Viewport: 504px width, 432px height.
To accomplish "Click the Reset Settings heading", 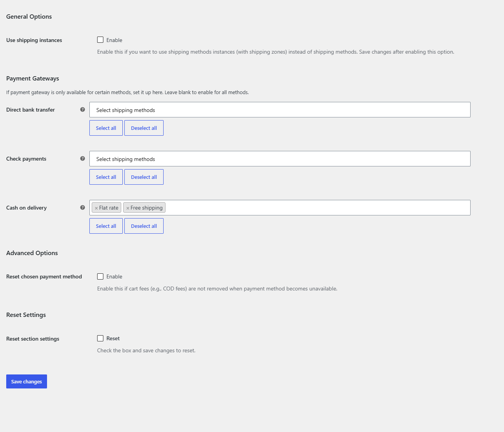I will pyautogui.click(x=26, y=315).
